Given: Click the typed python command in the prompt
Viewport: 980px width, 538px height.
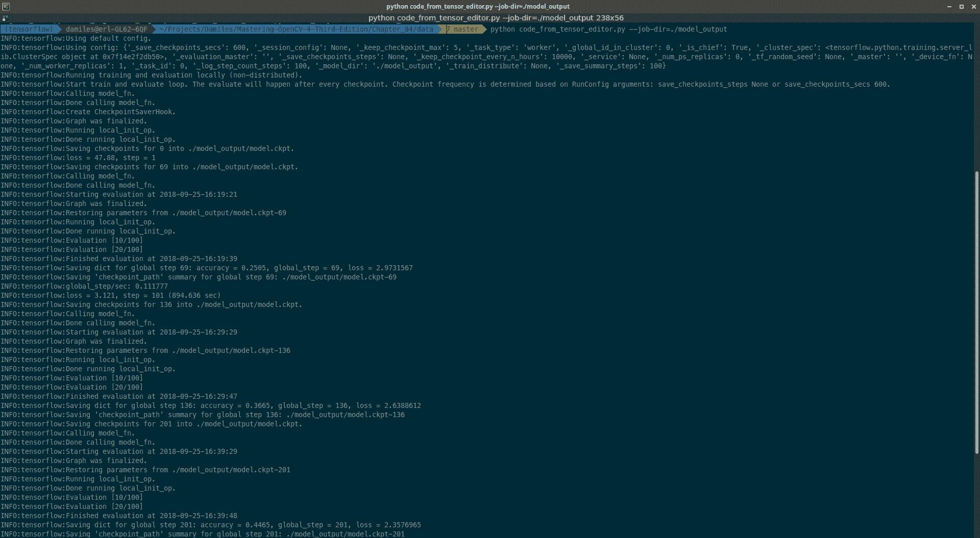Looking at the screenshot, I should click(608, 29).
